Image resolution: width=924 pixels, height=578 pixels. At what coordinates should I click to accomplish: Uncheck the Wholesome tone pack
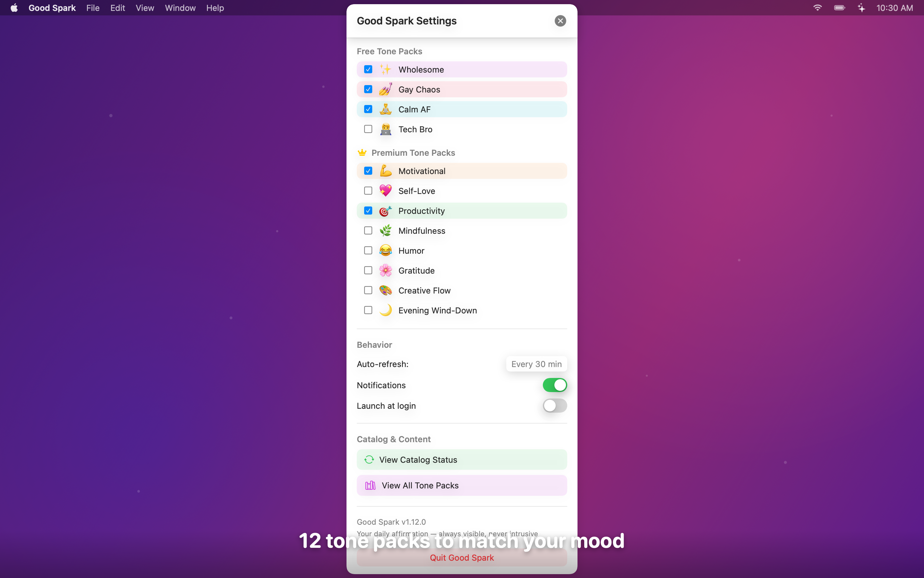368,70
